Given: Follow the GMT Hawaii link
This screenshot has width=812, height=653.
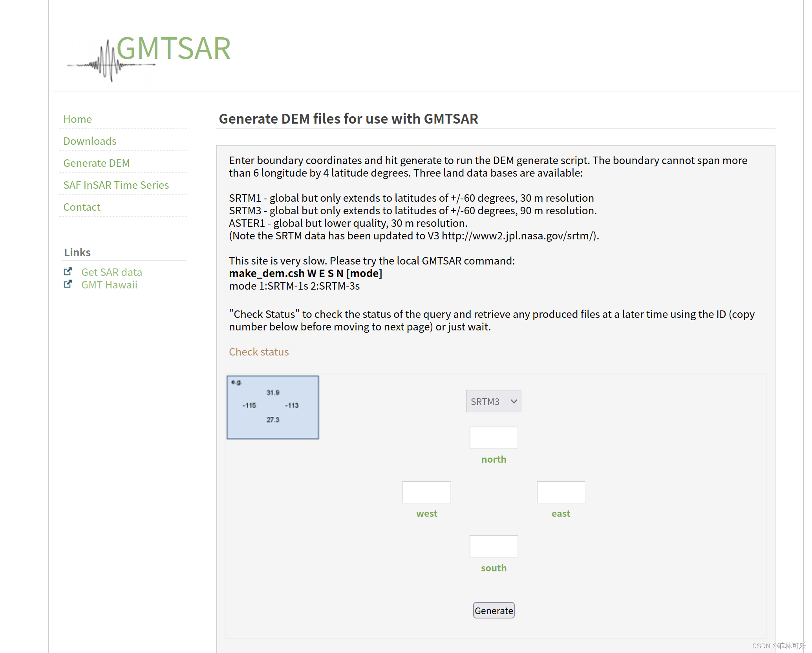Looking at the screenshot, I should pos(109,285).
